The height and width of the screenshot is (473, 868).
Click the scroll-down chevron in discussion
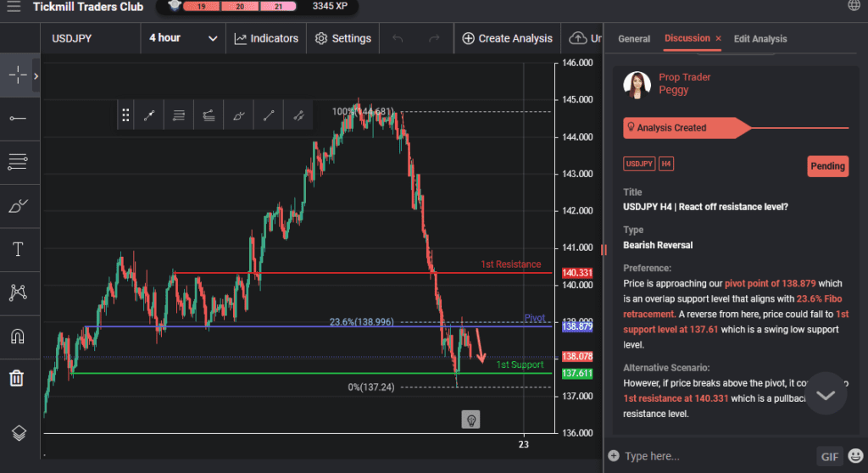[x=826, y=394]
